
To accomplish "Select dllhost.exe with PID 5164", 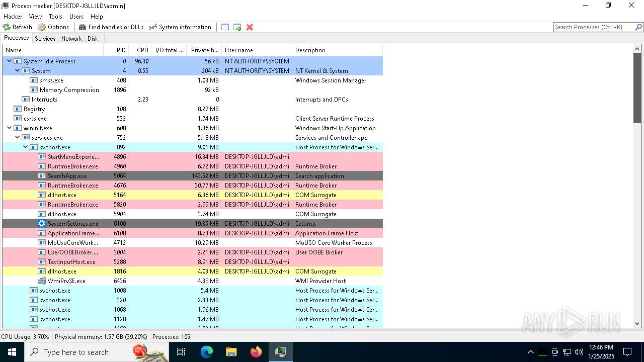I will pyautogui.click(x=193, y=195).
